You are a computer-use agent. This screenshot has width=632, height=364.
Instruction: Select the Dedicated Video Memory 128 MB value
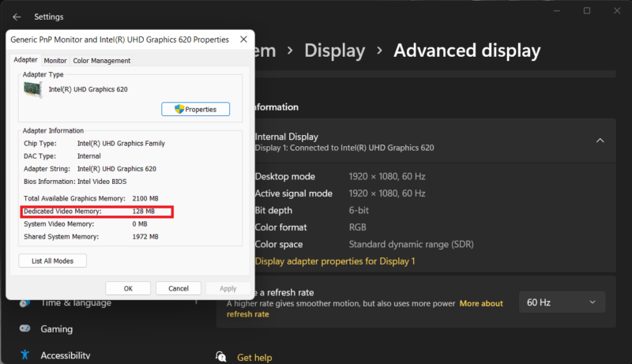click(144, 212)
